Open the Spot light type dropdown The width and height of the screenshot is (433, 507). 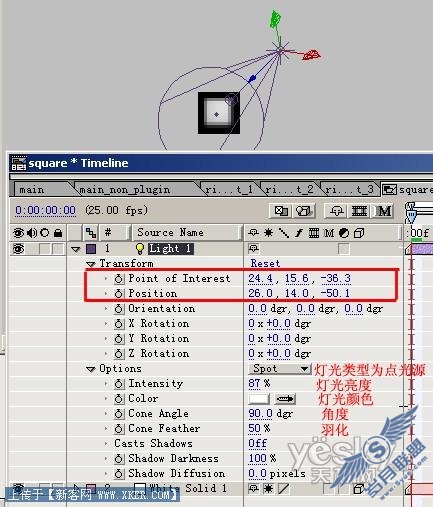(x=279, y=369)
